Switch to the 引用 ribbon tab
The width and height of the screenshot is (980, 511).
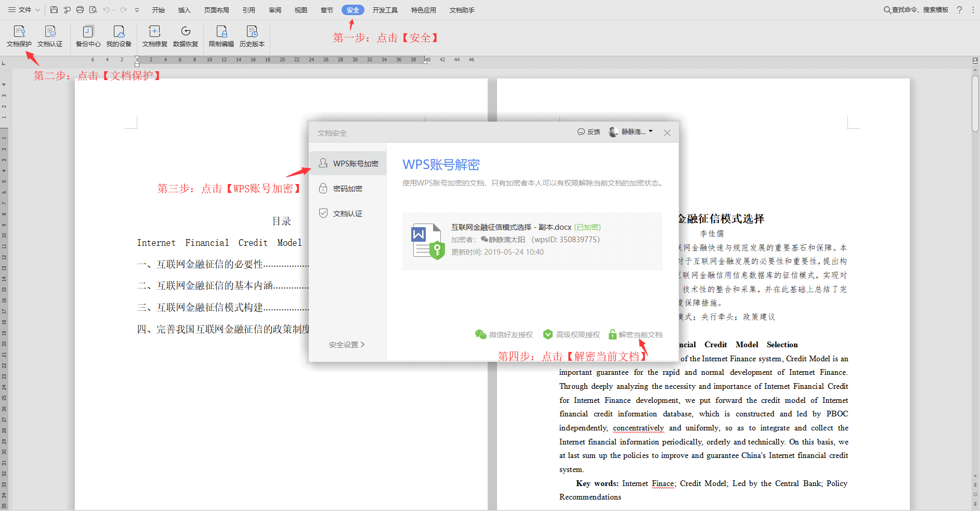point(249,10)
